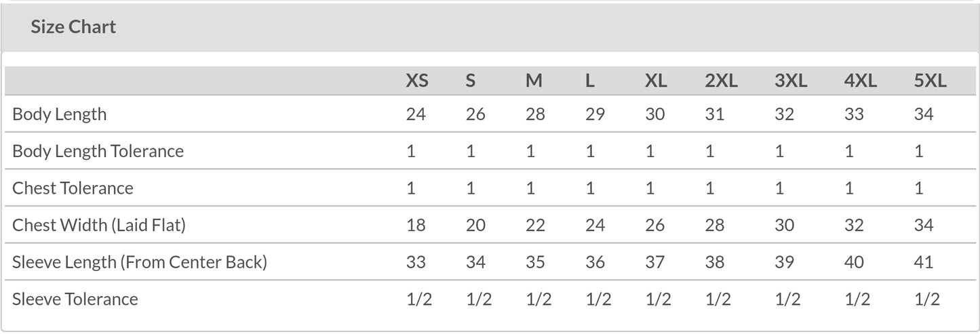980x334 pixels.
Task: Select Sleeve Length (From Center Back) label
Action: [x=140, y=262]
